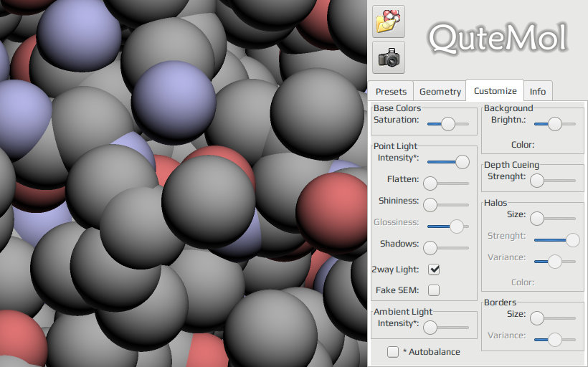588x367 pixels.
Task: Switch to the Presets tab
Action: point(391,92)
